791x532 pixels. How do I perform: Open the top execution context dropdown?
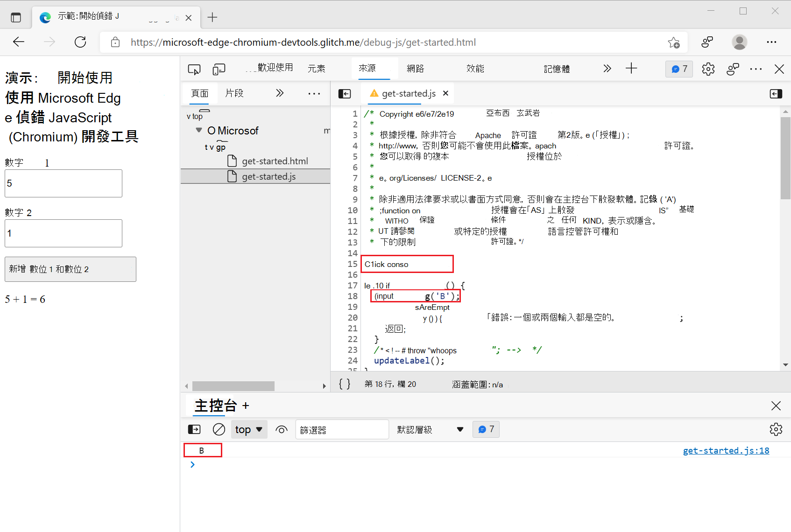tap(249, 429)
